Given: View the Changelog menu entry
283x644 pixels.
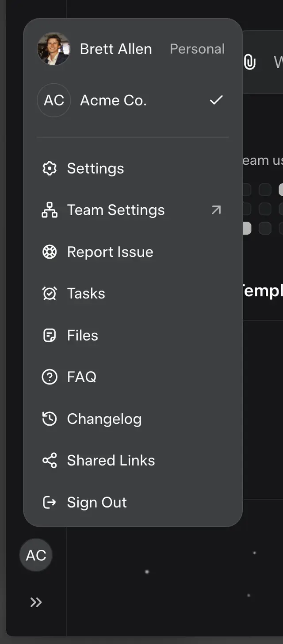Looking at the screenshot, I should pyautogui.click(x=133, y=419).
